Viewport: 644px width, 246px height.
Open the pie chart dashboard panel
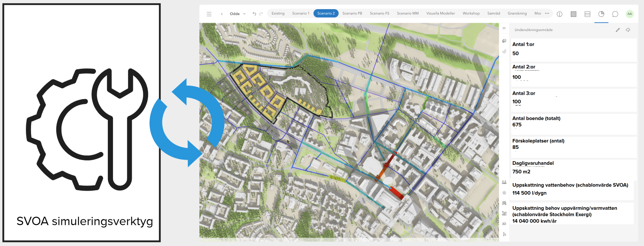[601, 14]
